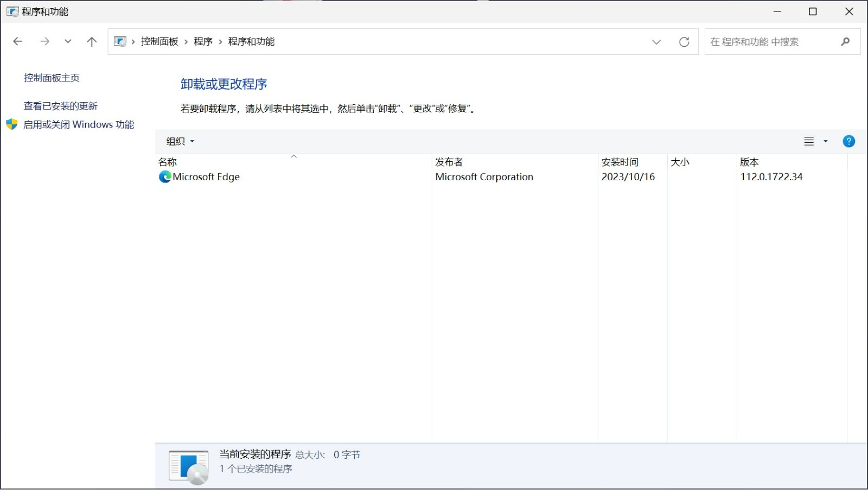The image size is (868, 493).
Task: Click the 在 程序和功能 中搜索 search field
Action: (782, 42)
